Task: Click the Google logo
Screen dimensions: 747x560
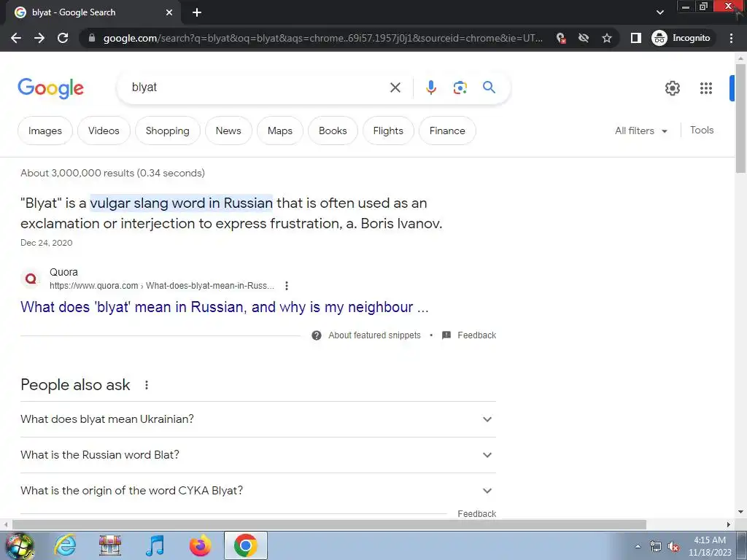Action: (x=50, y=88)
